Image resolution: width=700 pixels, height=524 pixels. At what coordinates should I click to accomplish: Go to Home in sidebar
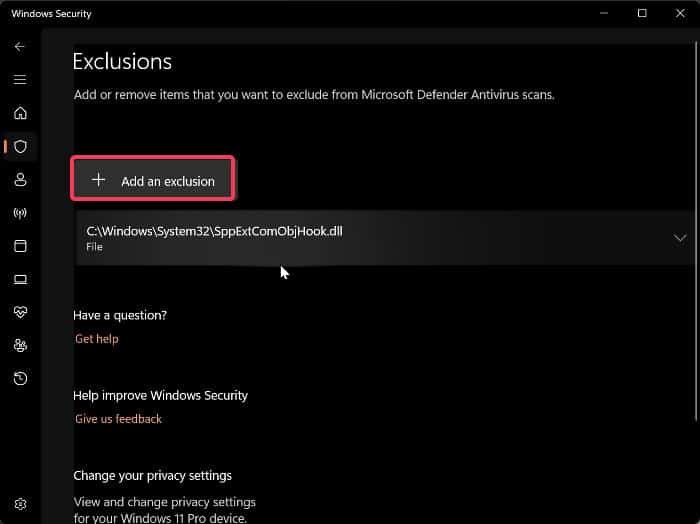tap(20, 113)
